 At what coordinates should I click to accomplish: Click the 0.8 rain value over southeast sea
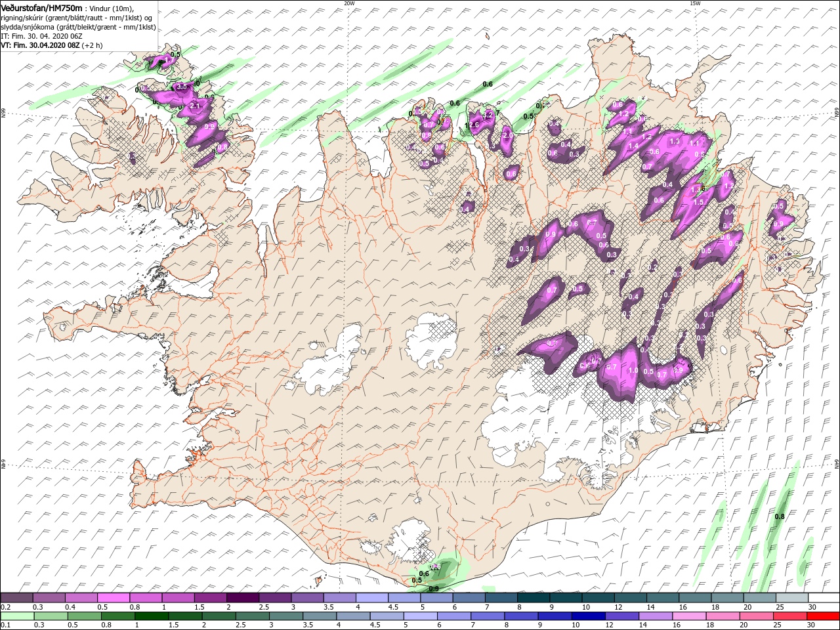[x=780, y=517]
